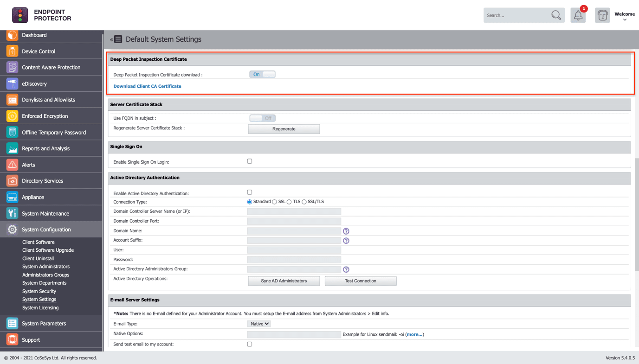Open the E-mail Type Native dropdown

(259, 324)
